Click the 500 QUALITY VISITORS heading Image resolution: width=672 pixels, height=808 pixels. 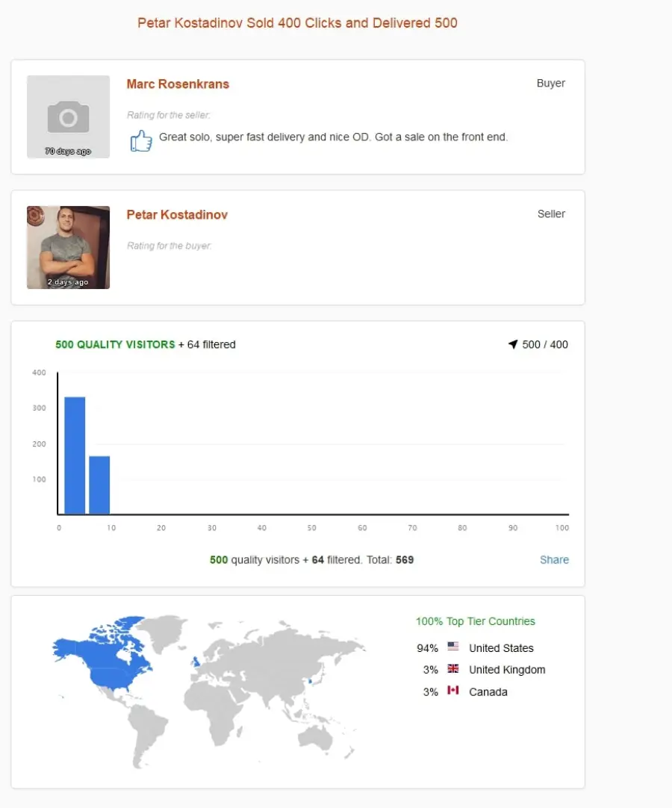[115, 344]
